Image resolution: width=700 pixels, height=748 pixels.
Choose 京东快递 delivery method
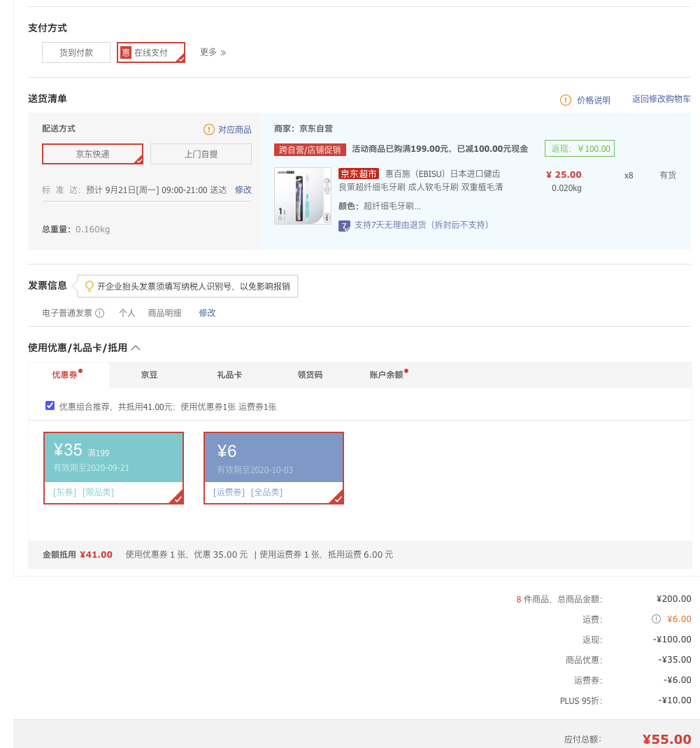[x=92, y=154]
